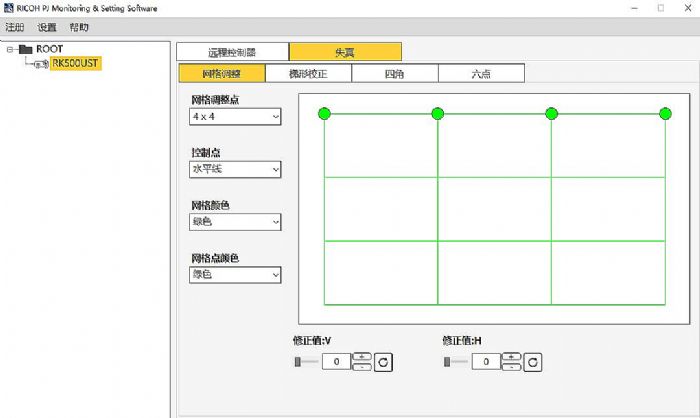Click the reset icon for 修正值:V
Image resolution: width=700 pixels, height=418 pixels.
(383, 361)
